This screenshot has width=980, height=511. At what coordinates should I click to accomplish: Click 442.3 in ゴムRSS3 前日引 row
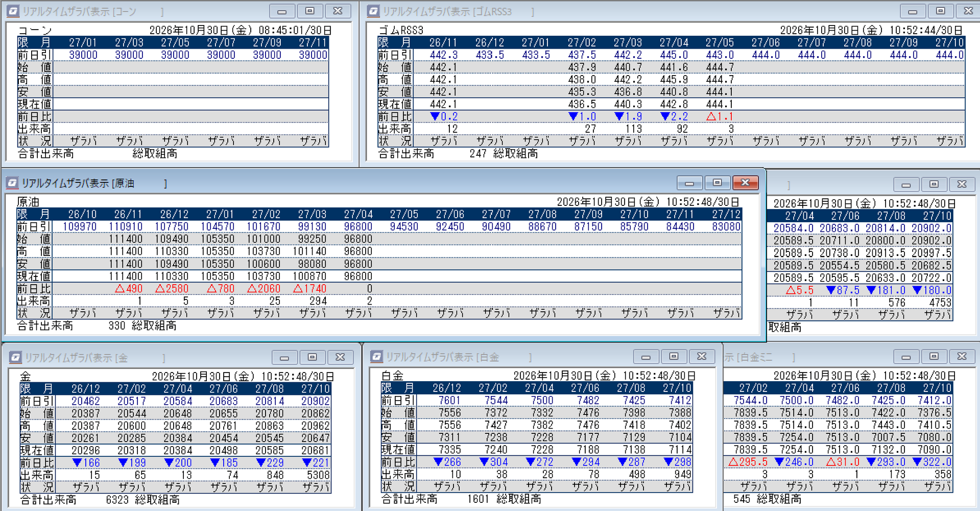pyautogui.click(x=444, y=55)
